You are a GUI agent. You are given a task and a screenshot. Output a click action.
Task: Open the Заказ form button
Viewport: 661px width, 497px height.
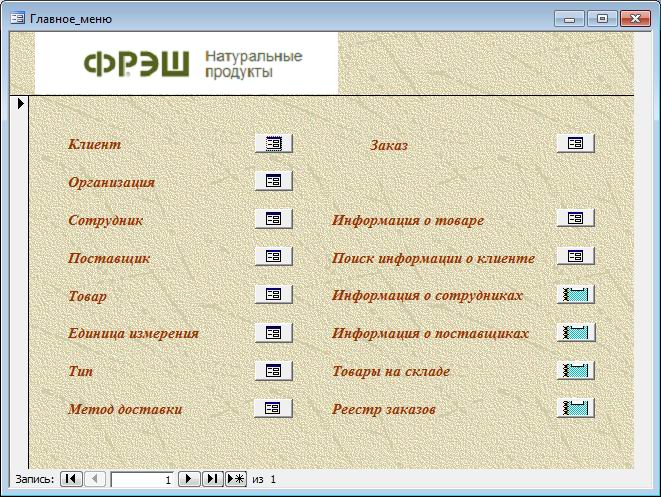(575, 144)
